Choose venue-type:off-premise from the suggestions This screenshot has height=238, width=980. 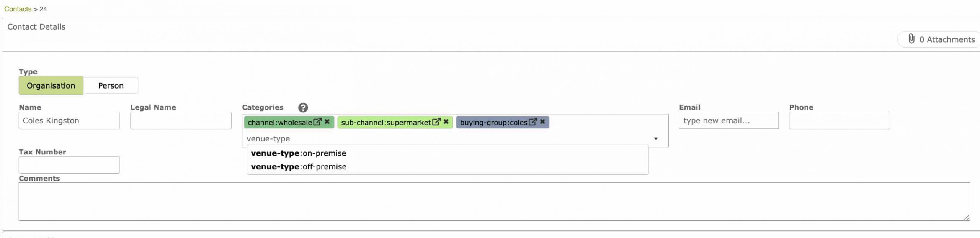tap(299, 167)
